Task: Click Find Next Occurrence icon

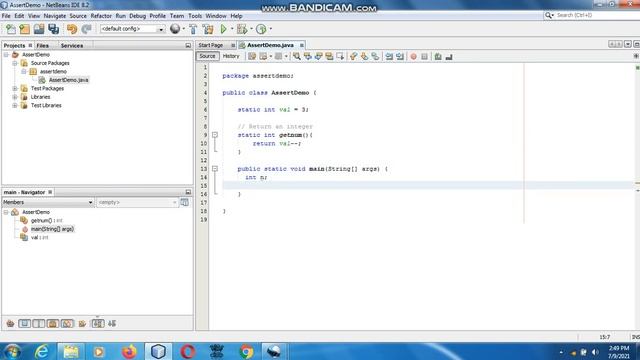Action: 318,57
